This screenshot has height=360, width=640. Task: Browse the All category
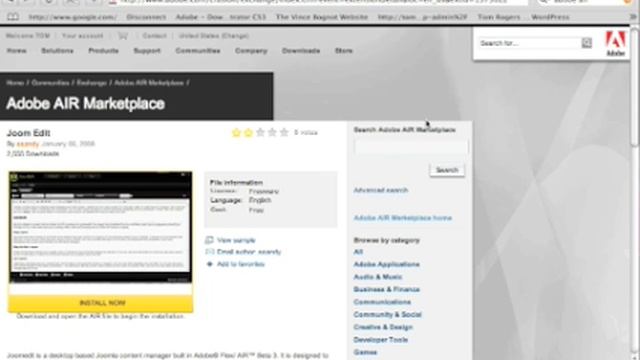coord(358,252)
